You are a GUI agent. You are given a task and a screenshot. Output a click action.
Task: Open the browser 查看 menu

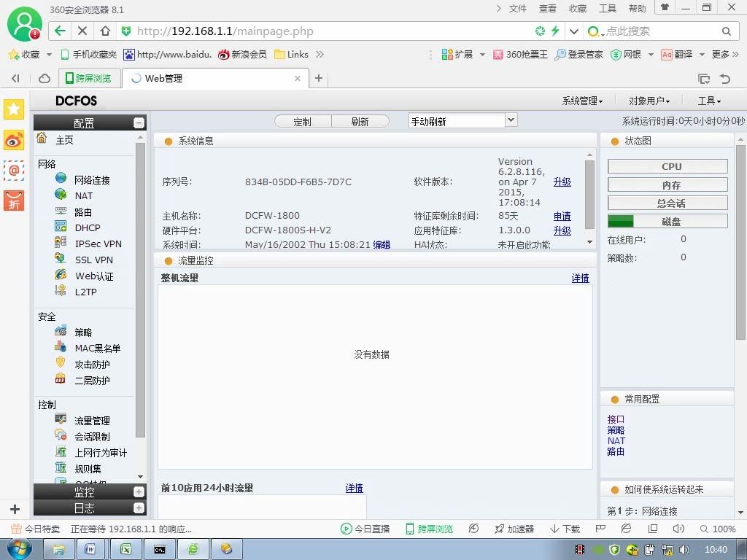click(547, 9)
